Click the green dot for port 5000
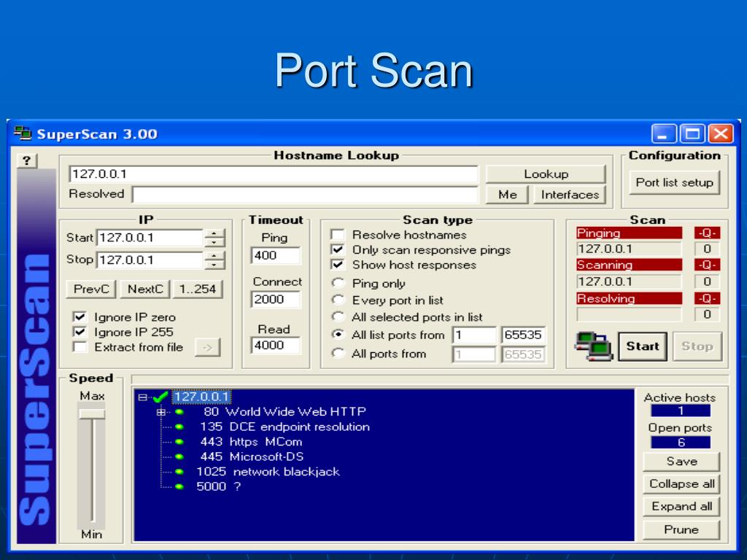The image size is (747, 560). [x=179, y=486]
